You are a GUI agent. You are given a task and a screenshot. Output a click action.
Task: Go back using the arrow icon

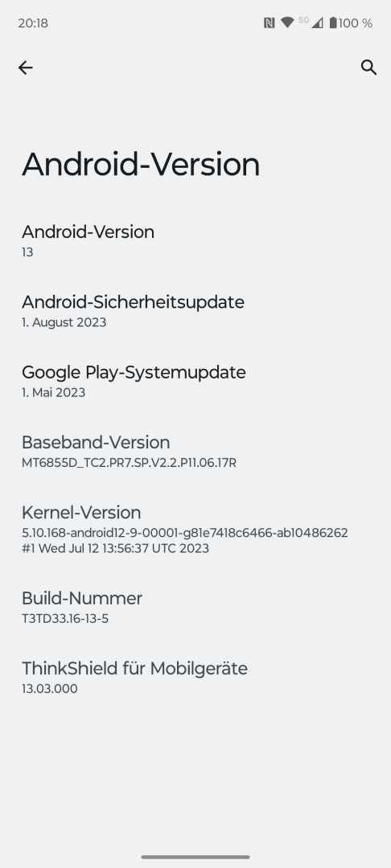point(26,68)
